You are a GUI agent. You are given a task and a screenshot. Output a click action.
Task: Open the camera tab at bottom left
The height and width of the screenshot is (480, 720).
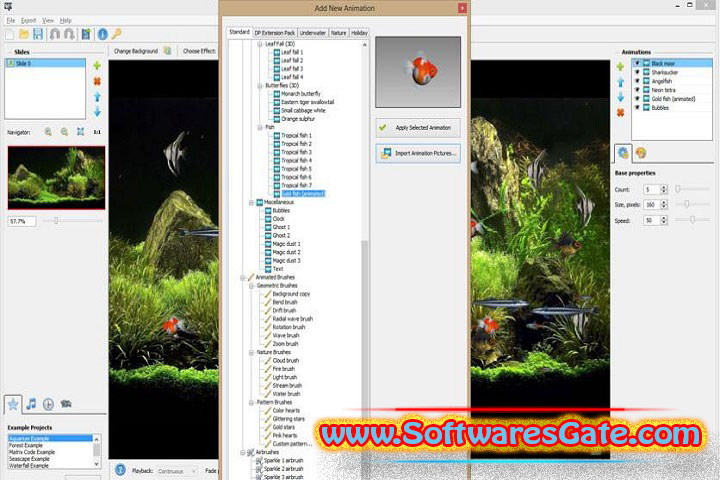point(66,404)
